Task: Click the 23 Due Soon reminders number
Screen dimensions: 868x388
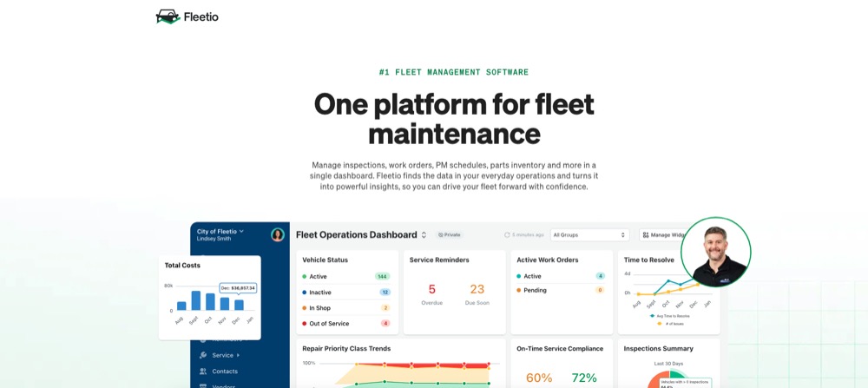Action: [x=477, y=289]
